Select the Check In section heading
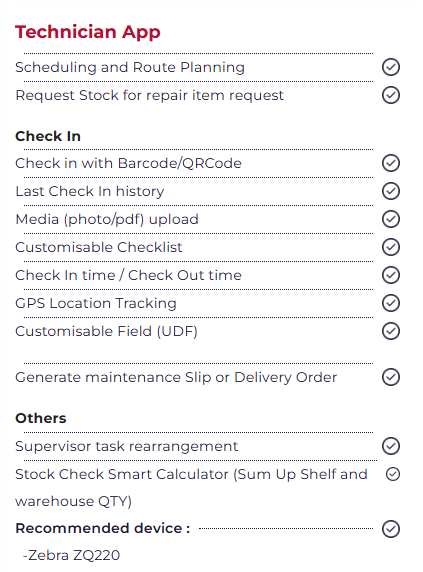Viewport: 423px width, 572px height. coord(48,136)
